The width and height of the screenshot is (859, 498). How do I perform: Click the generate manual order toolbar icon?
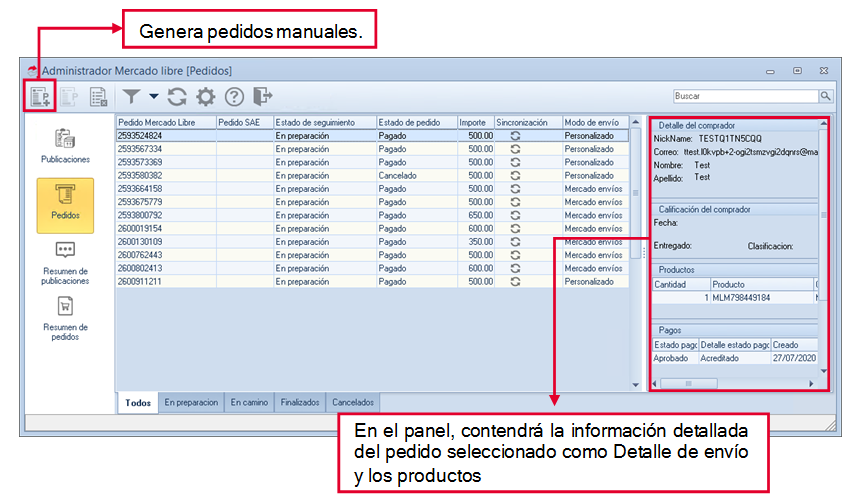pyautogui.click(x=40, y=97)
